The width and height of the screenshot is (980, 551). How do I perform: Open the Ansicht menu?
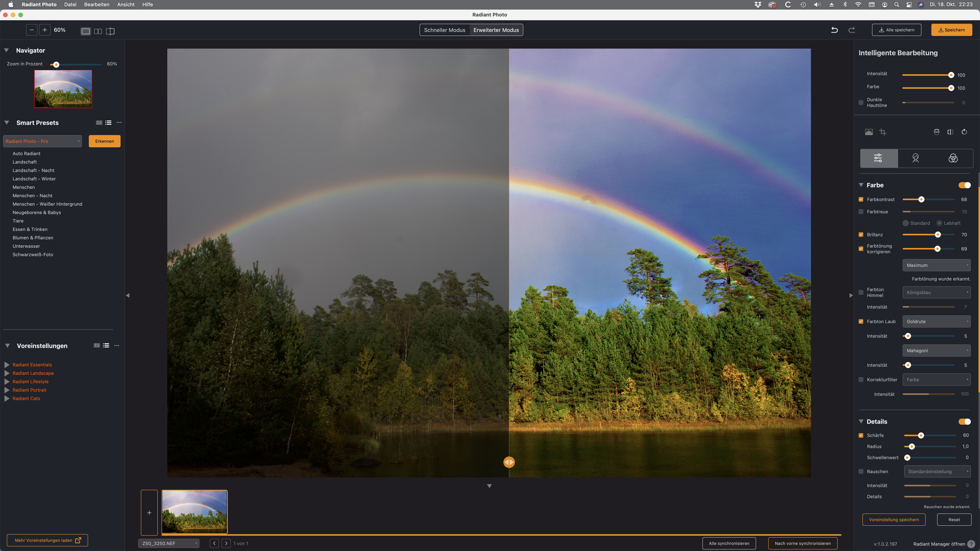(x=126, y=5)
